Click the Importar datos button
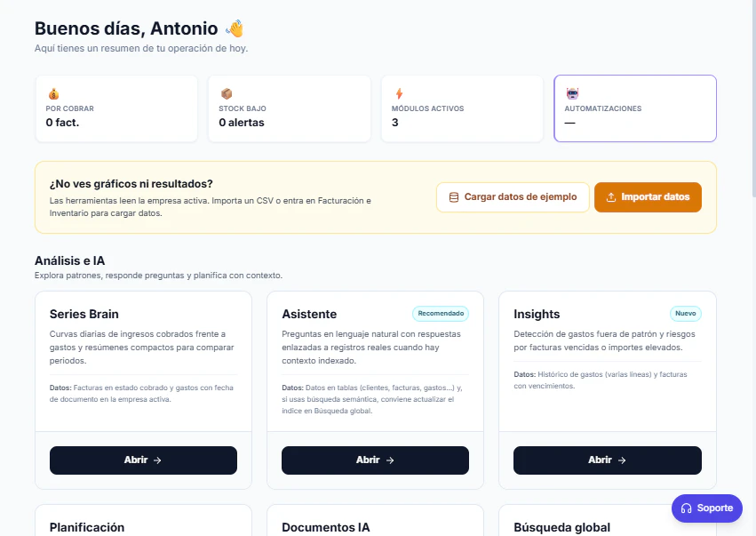Screen dimensions: 756x536 pyautogui.click(x=648, y=197)
